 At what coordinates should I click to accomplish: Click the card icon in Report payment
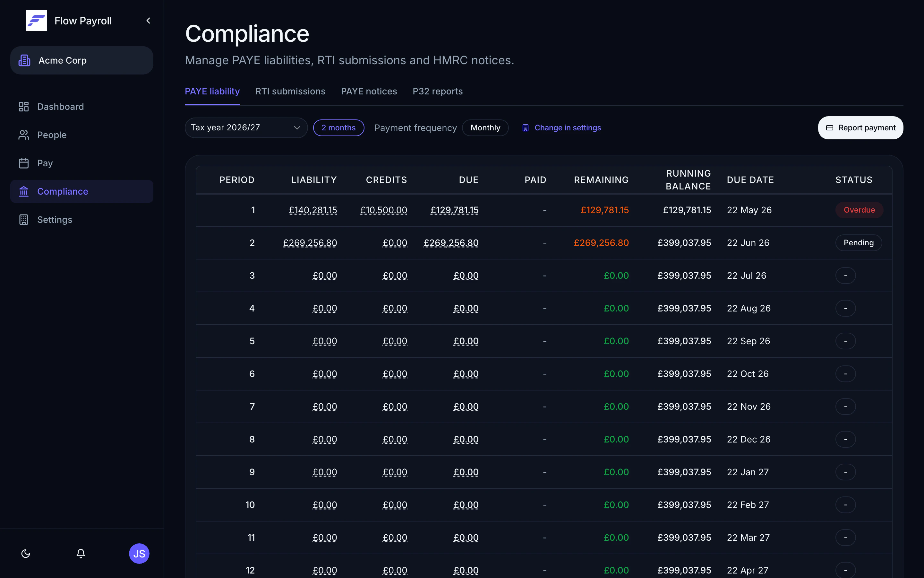[830, 128]
